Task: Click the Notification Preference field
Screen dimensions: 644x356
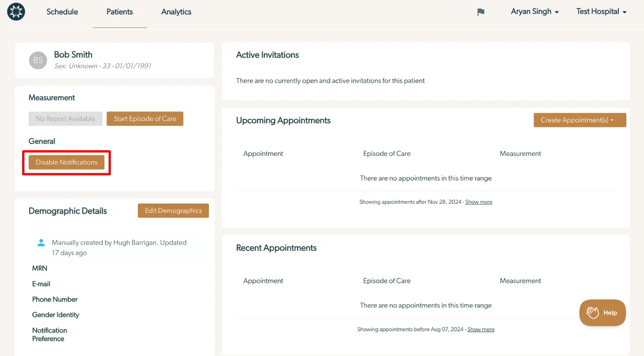Action: [x=49, y=334]
